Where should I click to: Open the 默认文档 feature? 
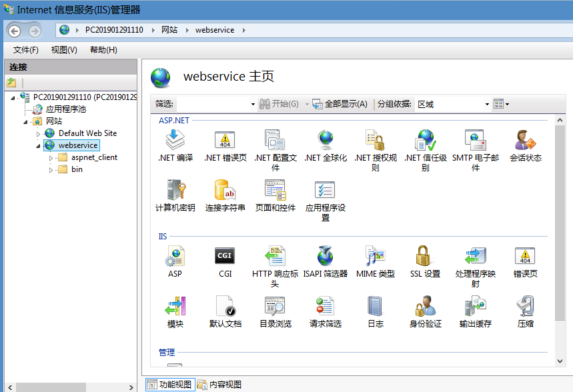point(225,312)
